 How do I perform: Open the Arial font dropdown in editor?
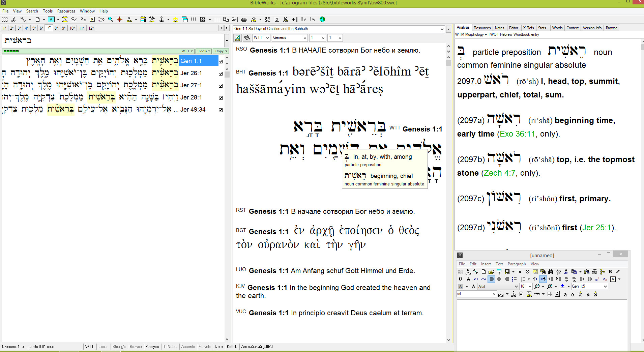coord(498,286)
